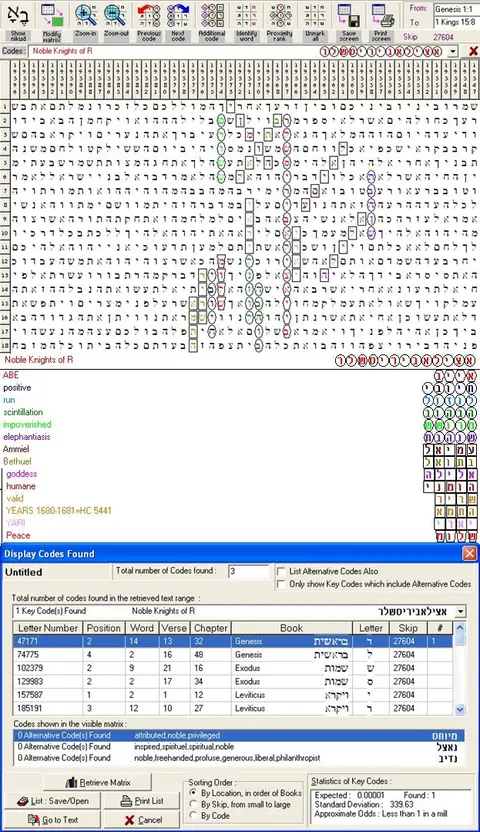
Task: Click the Position column header
Action: point(104,628)
